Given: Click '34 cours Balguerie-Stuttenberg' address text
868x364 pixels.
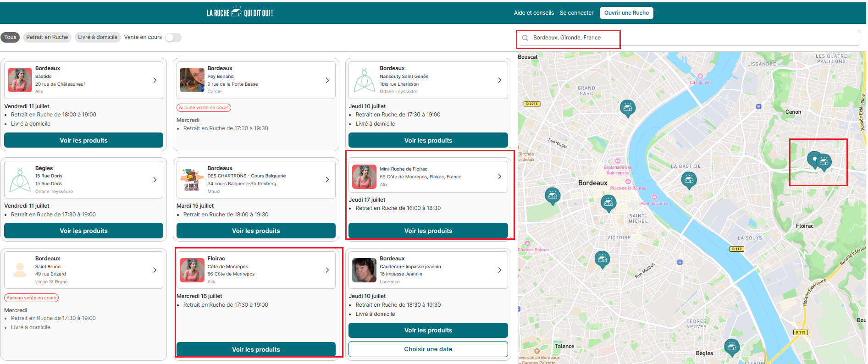Looking at the screenshot, I should click(x=242, y=184).
